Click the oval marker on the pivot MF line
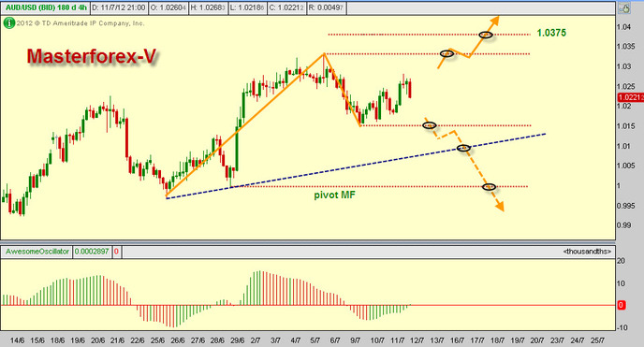 coord(489,187)
